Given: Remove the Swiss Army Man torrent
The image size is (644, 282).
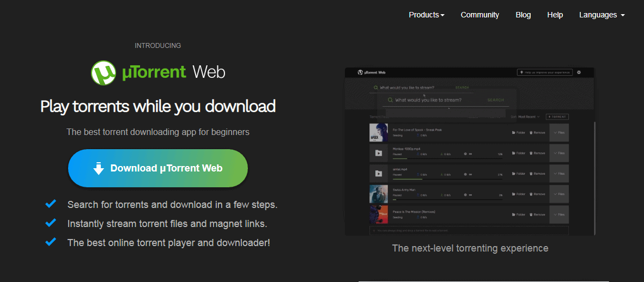Looking at the screenshot, I should pos(537,194).
